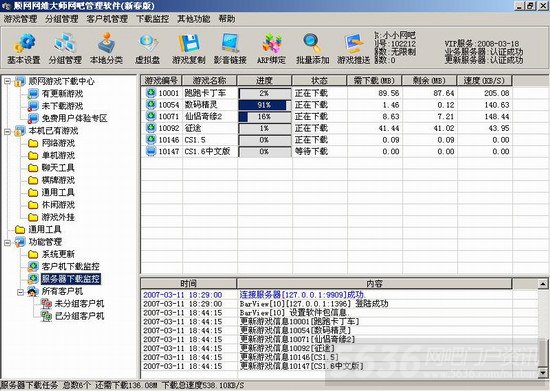This screenshot has width=550, height=391.
Task: Open 其他功能 menu
Action: 194,19
